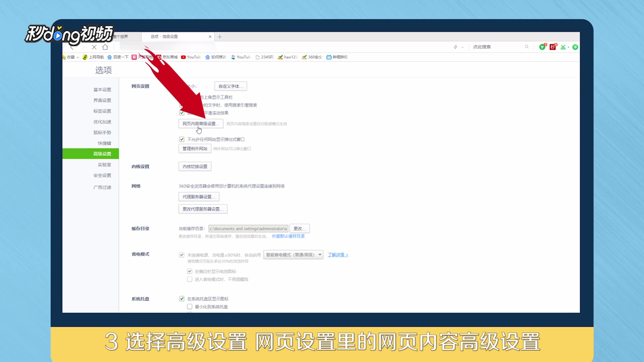The image size is (644, 362).
Task: Click the green circle icon at toolbar end
Action: pyautogui.click(x=575, y=47)
